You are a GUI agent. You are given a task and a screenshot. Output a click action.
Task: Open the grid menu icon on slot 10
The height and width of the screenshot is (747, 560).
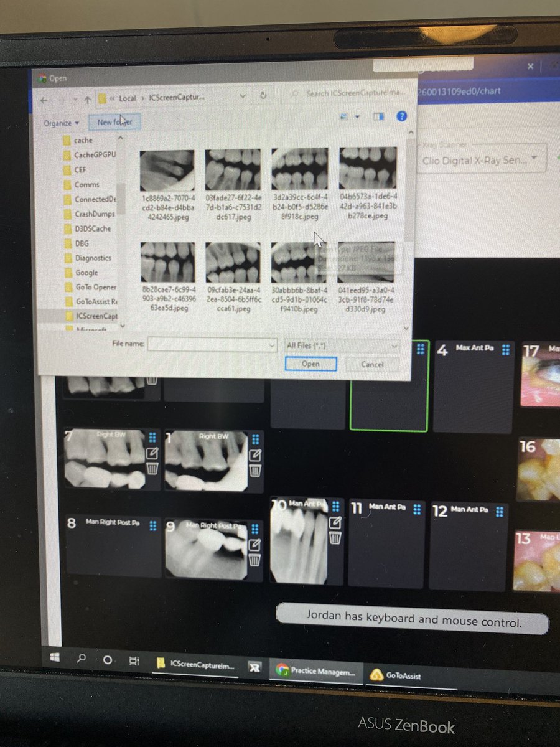pos(336,506)
